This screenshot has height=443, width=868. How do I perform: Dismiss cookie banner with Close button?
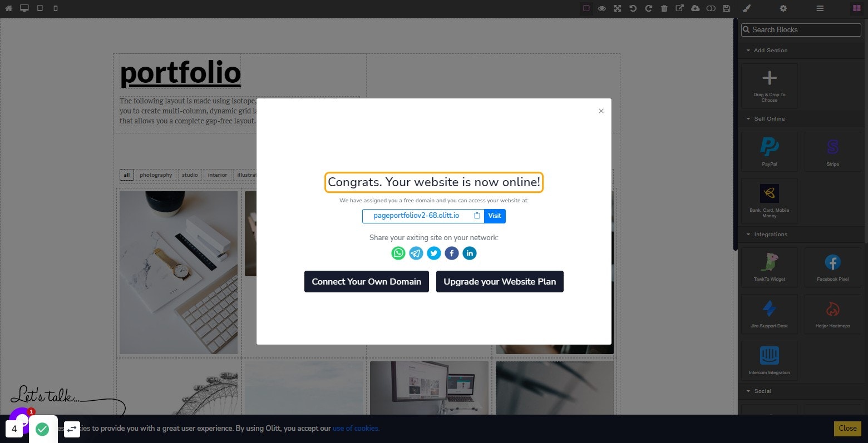coord(847,429)
